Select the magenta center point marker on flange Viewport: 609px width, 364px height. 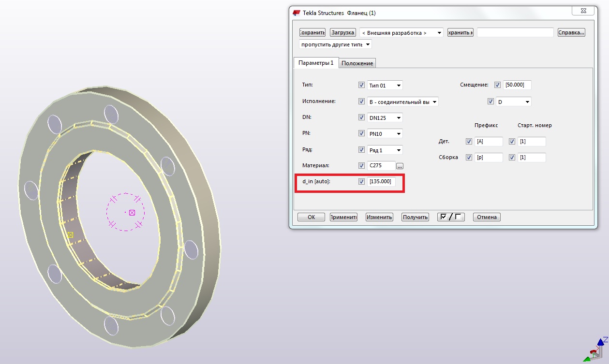(132, 212)
